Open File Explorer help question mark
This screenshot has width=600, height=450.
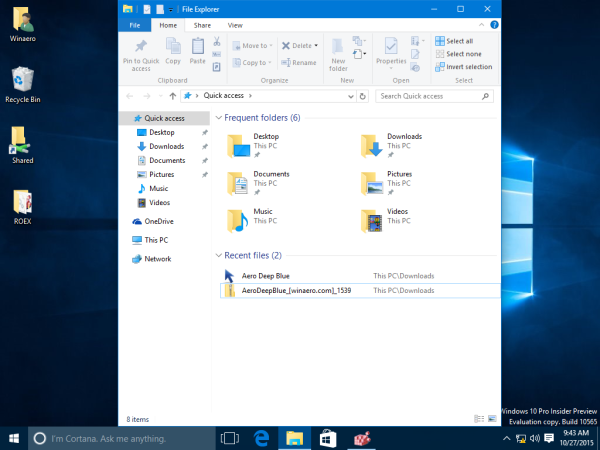tap(494, 25)
